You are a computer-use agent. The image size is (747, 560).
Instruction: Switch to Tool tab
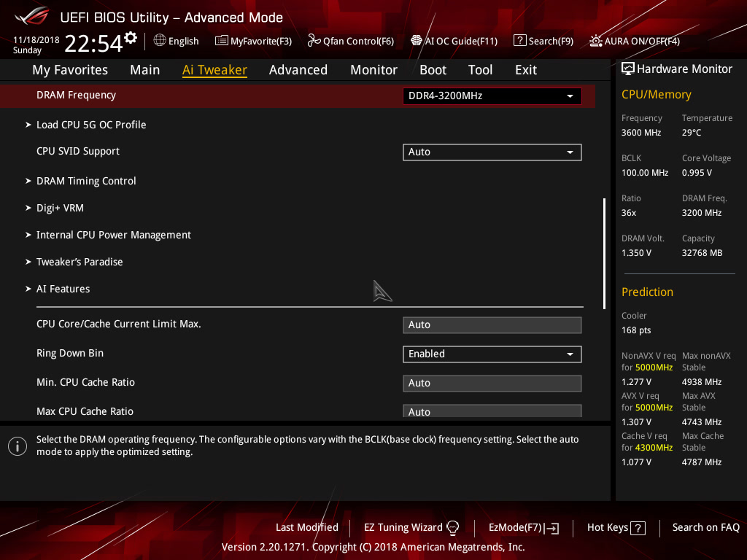click(x=480, y=70)
